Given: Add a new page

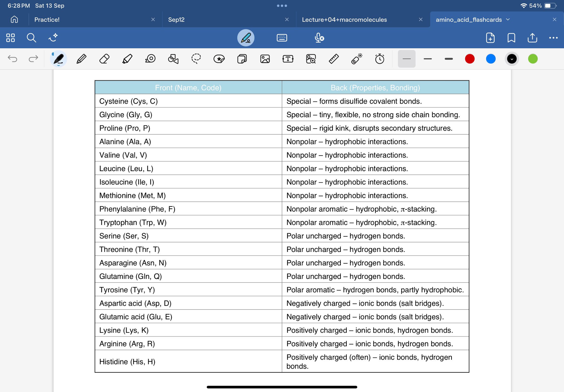Looking at the screenshot, I should [x=490, y=38].
